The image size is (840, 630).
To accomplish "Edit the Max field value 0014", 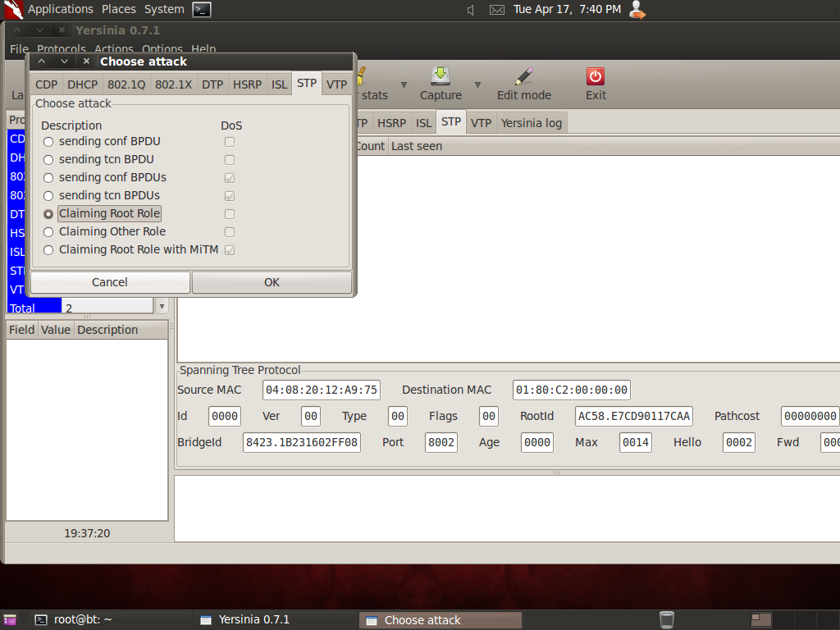I will coord(636,442).
